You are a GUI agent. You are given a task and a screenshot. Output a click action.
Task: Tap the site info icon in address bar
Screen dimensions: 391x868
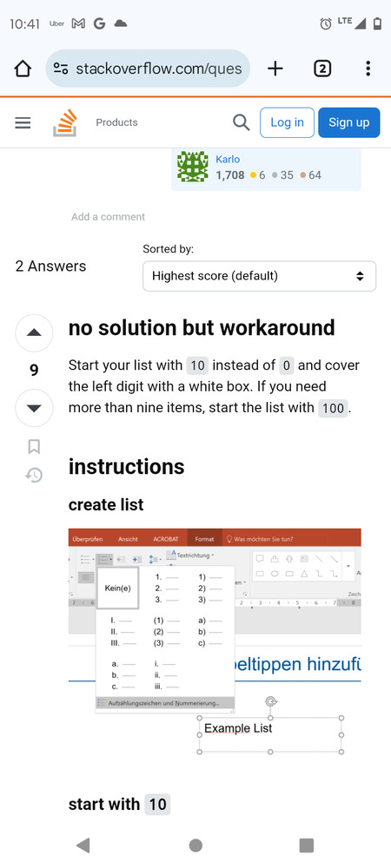click(60, 69)
